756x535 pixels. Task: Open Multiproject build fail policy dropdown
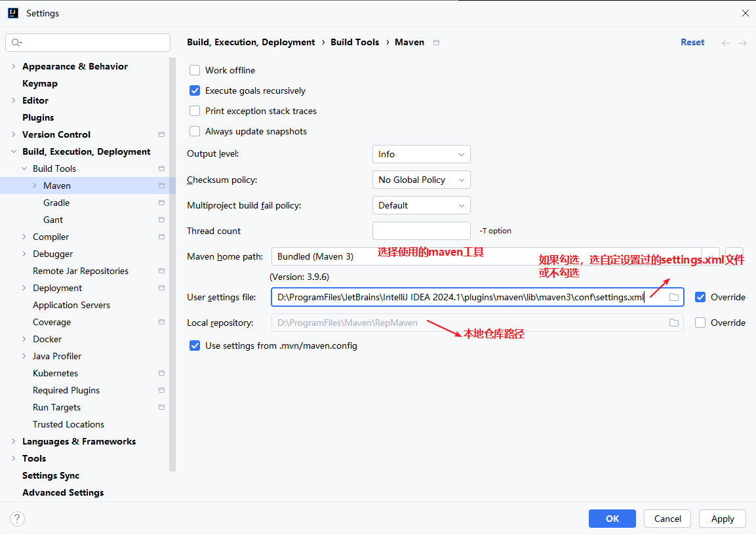click(x=422, y=205)
